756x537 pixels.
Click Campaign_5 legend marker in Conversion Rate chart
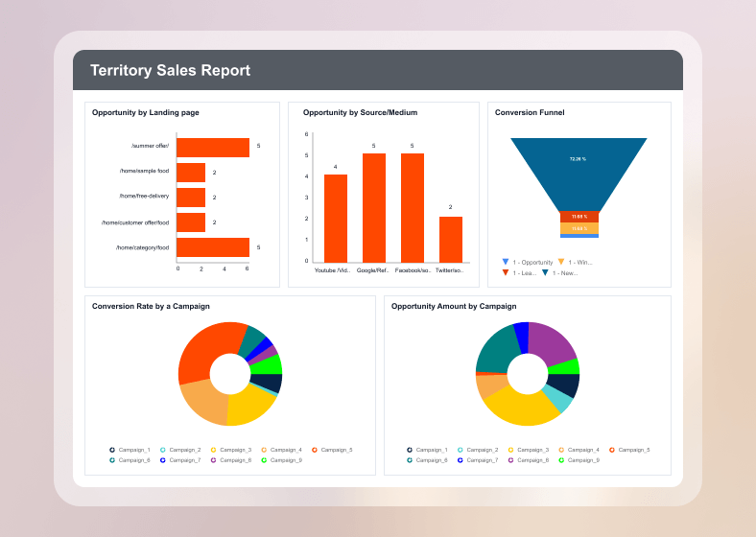click(x=315, y=450)
